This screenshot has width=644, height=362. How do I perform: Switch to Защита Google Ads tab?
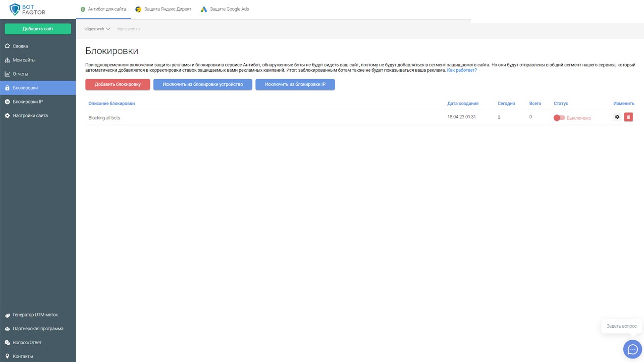[224, 9]
